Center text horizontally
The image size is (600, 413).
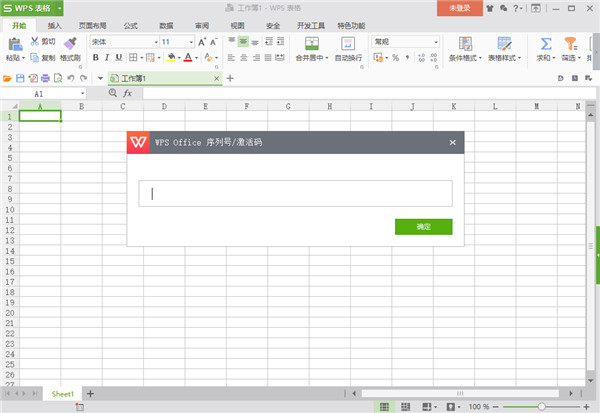244,58
